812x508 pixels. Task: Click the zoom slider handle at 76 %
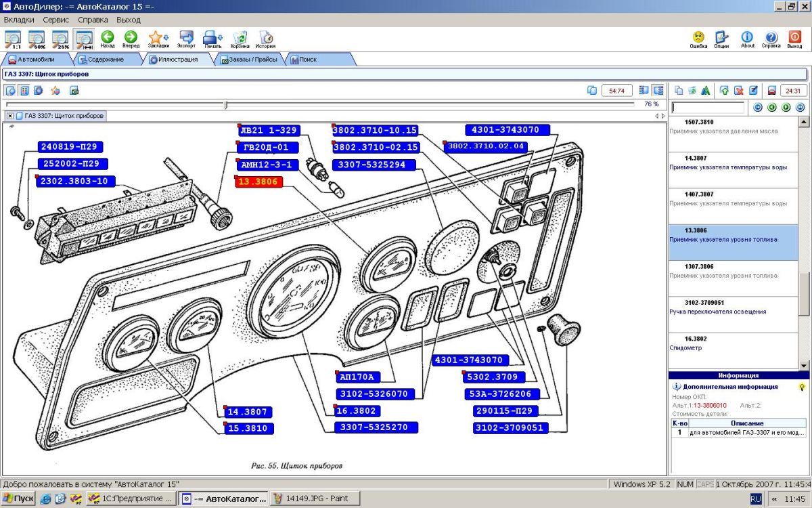click(x=226, y=104)
